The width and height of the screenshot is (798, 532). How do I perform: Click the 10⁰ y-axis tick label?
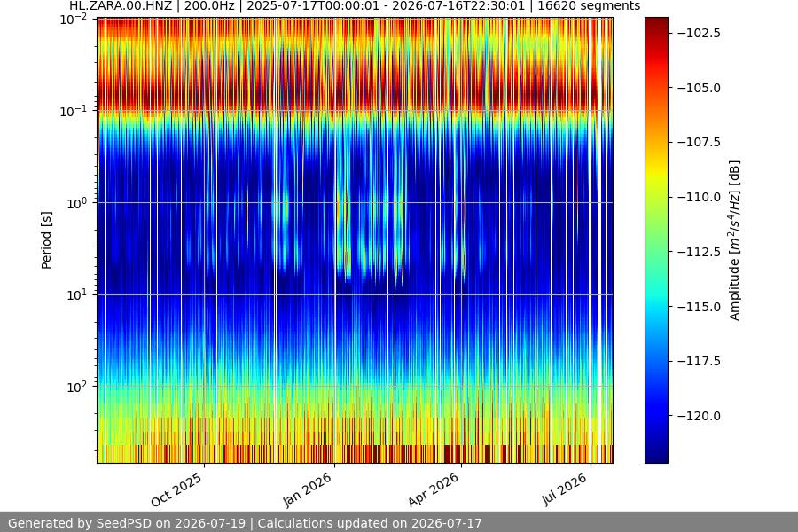coord(76,203)
